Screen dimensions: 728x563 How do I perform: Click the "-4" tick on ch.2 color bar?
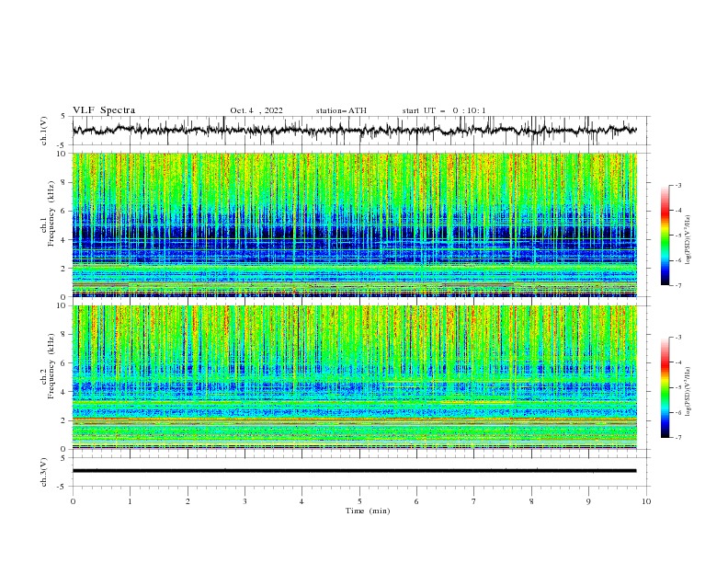click(x=677, y=362)
